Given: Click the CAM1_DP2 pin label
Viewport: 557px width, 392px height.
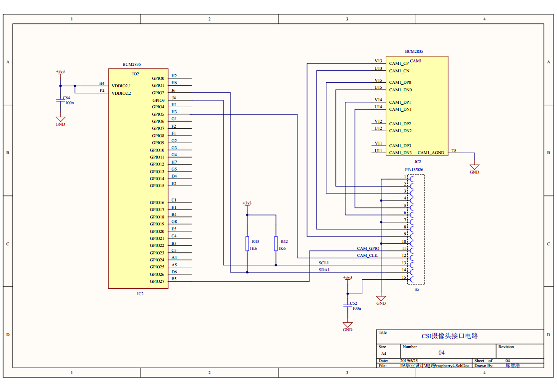Looking at the screenshot, I should 400,124.
